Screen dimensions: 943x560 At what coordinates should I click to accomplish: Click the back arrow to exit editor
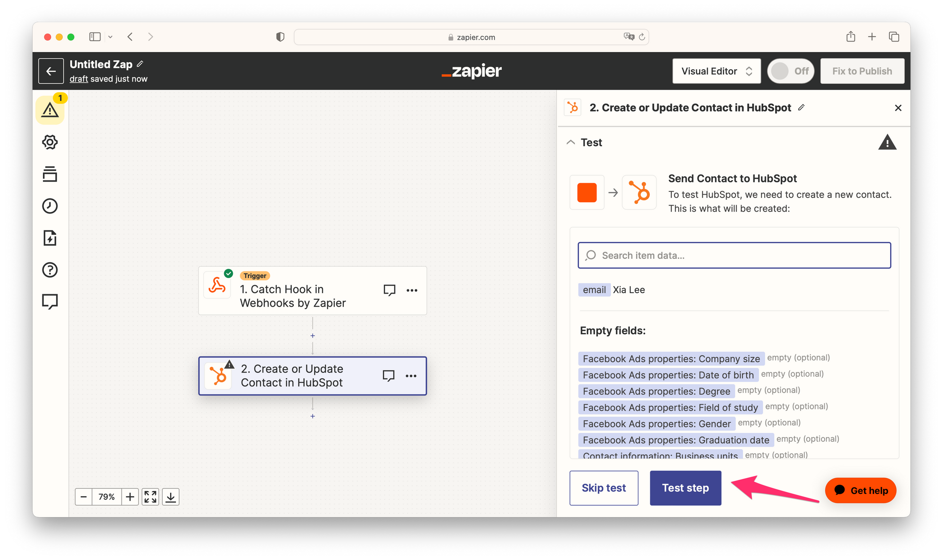pyautogui.click(x=51, y=71)
